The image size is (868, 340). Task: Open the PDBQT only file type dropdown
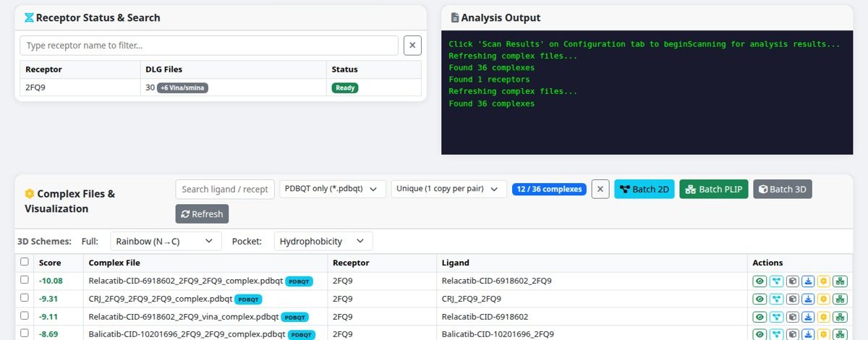pos(333,189)
